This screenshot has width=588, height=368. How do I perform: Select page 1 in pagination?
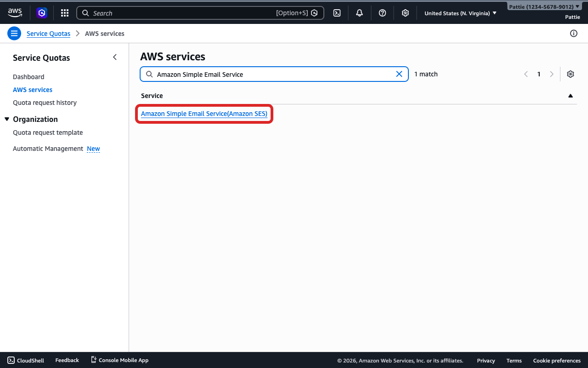click(x=539, y=74)
